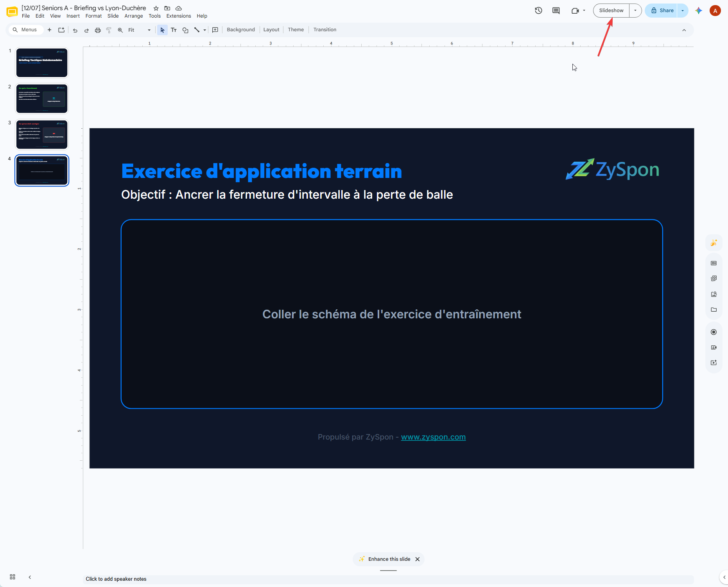Click the record slideshow circle icon
The height and width of the screenshot is (587, 728).
(714, 332)
